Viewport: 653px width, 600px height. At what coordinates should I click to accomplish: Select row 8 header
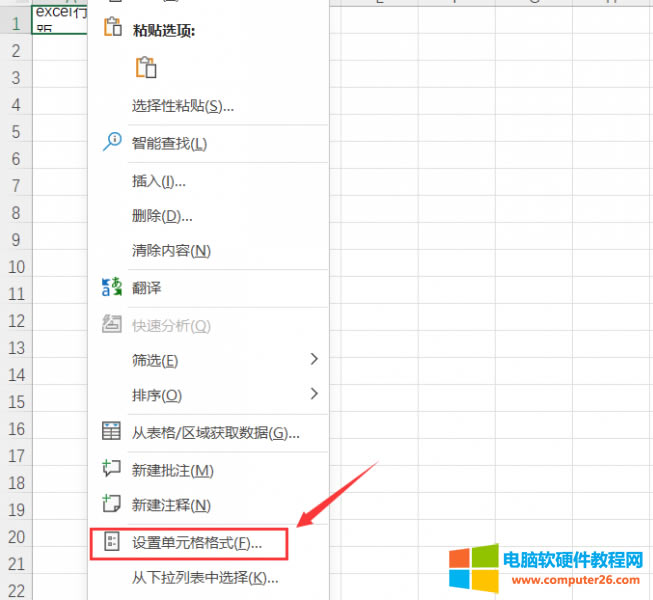click(x=16, y=209)
